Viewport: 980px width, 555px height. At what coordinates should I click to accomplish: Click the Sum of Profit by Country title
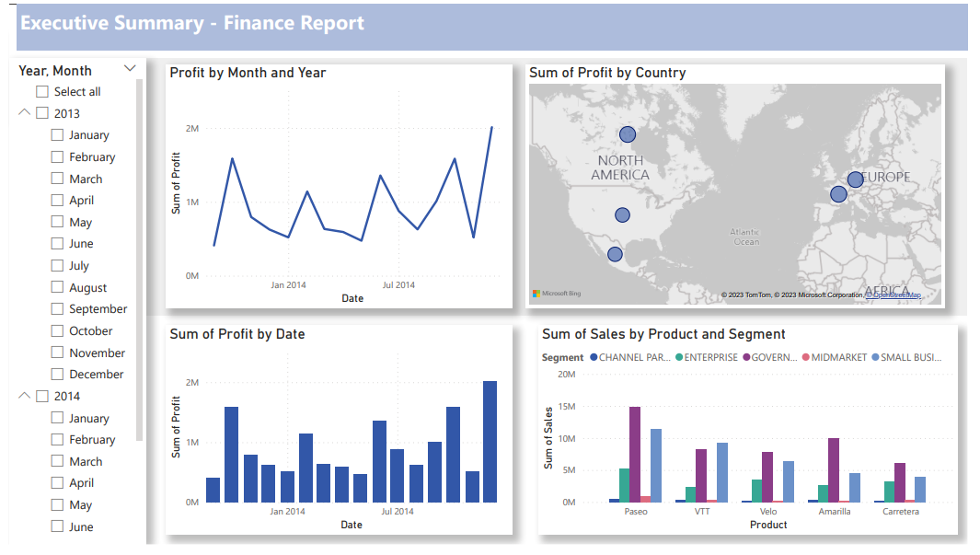pos(607,73)
